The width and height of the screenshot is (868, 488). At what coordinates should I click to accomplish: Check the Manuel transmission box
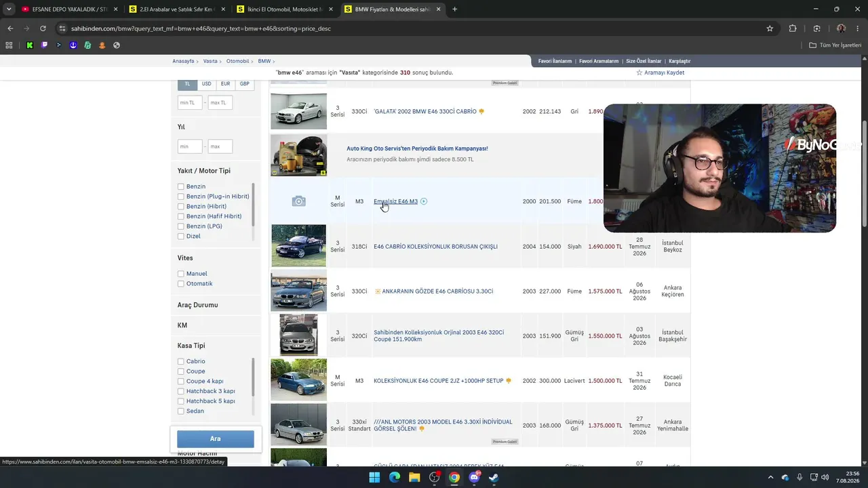pyautogui.click(x=181, y=274)
